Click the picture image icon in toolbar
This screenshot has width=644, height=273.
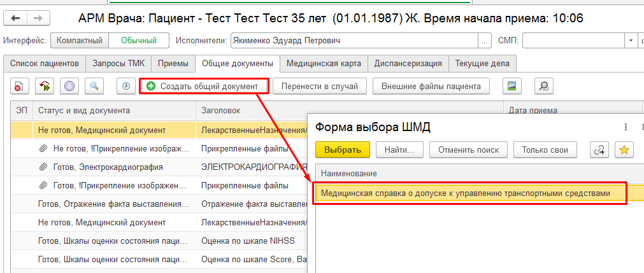coord(512,86)
